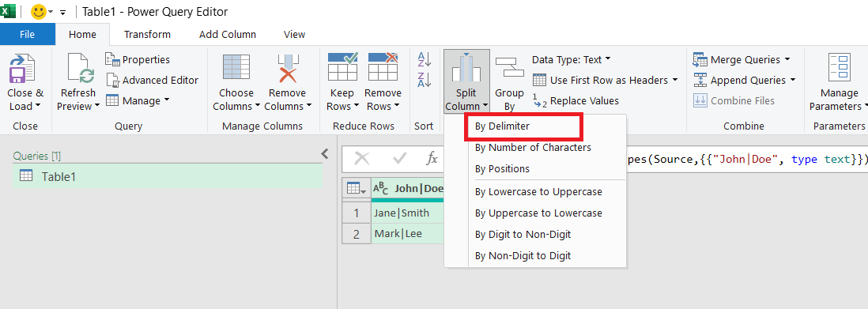The height and width of the screenshot is (309, 868).
Task: Expand the Remove Columns dropdown arrow
Action: [x=309, y=107]
